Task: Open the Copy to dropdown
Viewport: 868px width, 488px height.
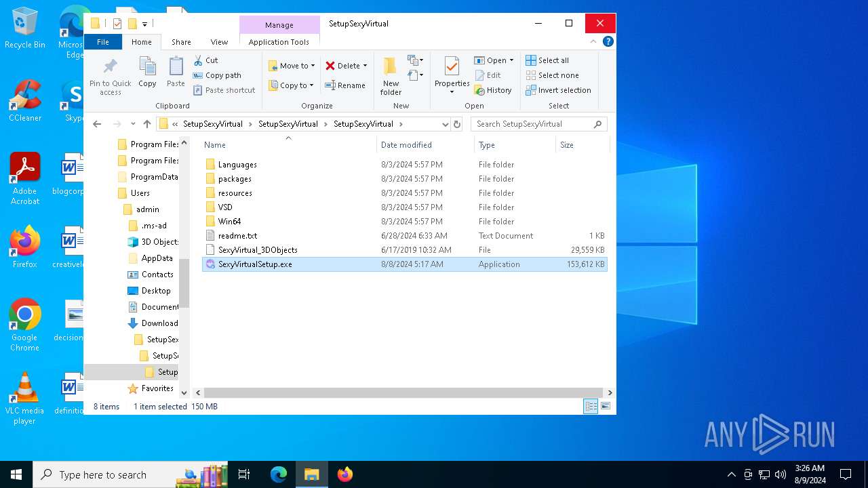Action: point(292,85)
